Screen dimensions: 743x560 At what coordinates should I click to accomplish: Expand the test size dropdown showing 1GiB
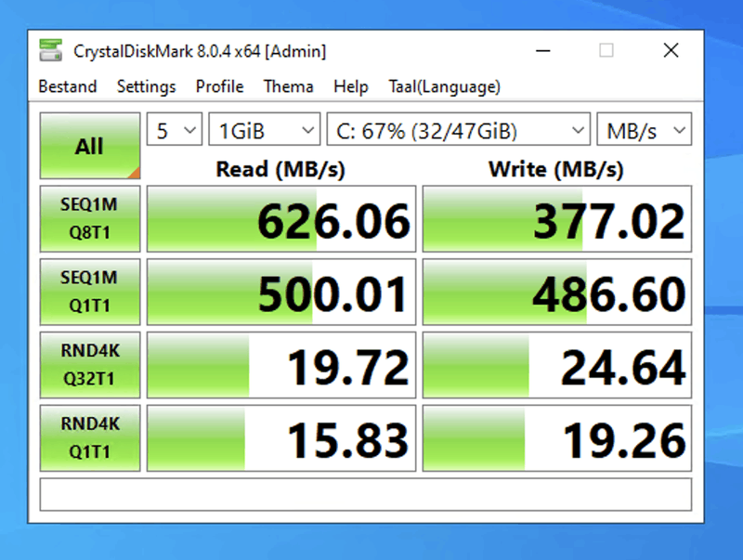pyautogui.click(x=265, y=129)
